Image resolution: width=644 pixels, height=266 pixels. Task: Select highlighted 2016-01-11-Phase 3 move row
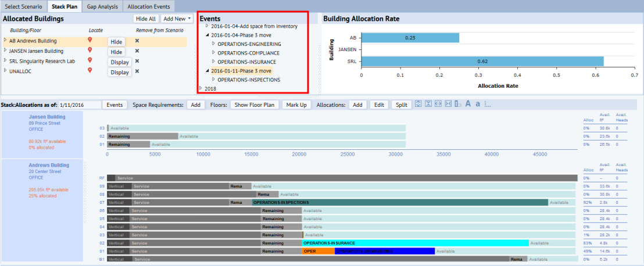pyautogui.click(x=241, y=71)
